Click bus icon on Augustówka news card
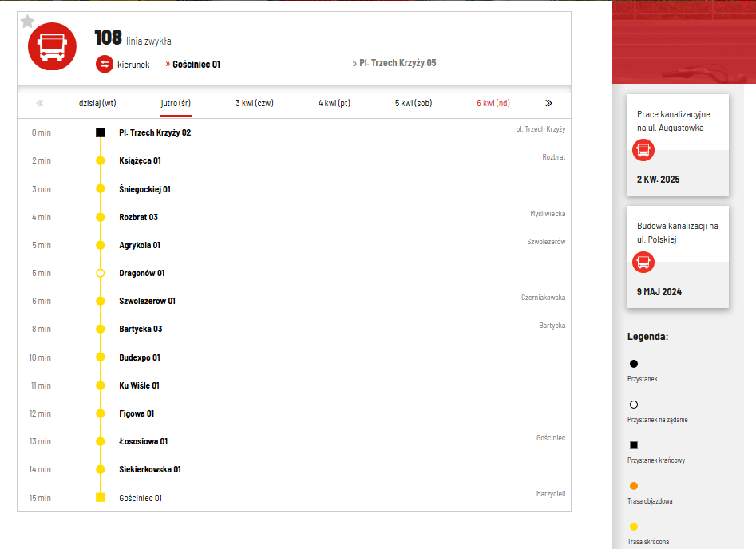756x549 pixels. click(643, 150)
